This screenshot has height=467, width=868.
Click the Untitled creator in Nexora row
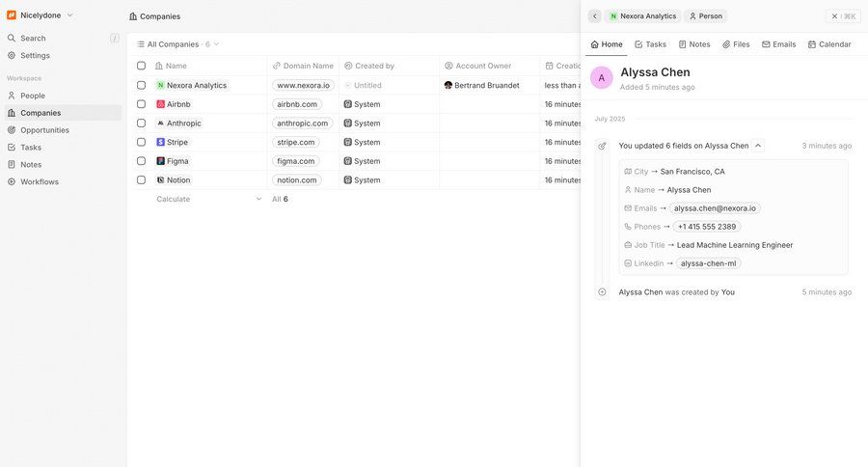coord(363,85)
